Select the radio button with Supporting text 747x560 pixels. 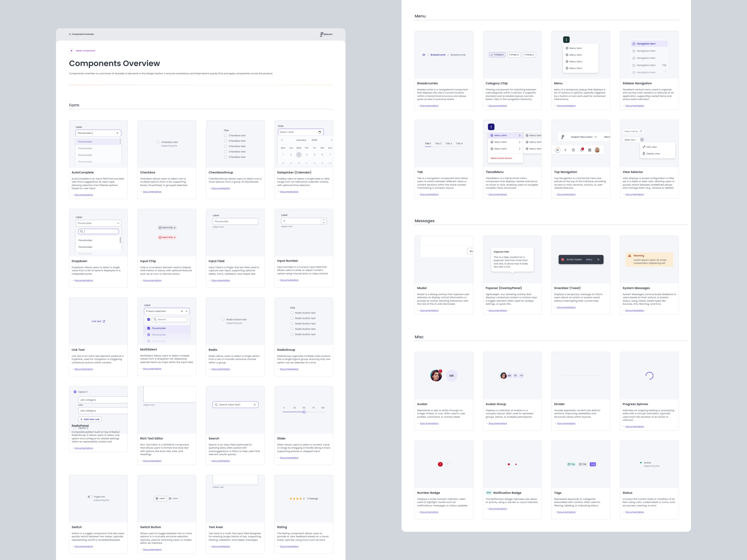pyautogui.click(x=223, y=319)
